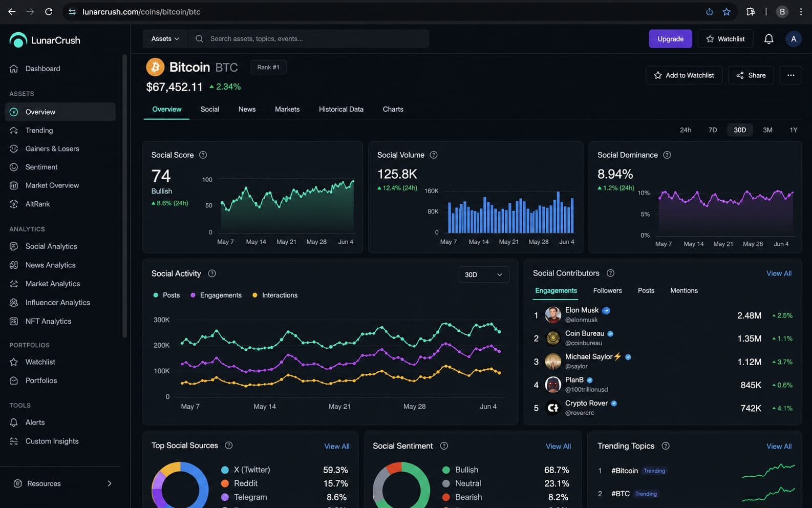Select the 3M time range
This screenshot has width=812, height=508.
767,130
